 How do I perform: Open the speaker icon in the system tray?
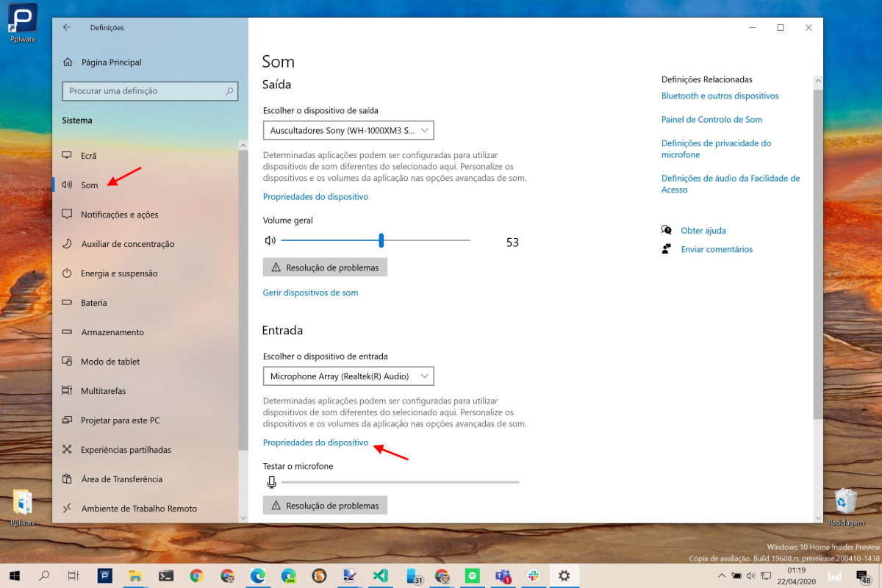click(x=750, y=576)
